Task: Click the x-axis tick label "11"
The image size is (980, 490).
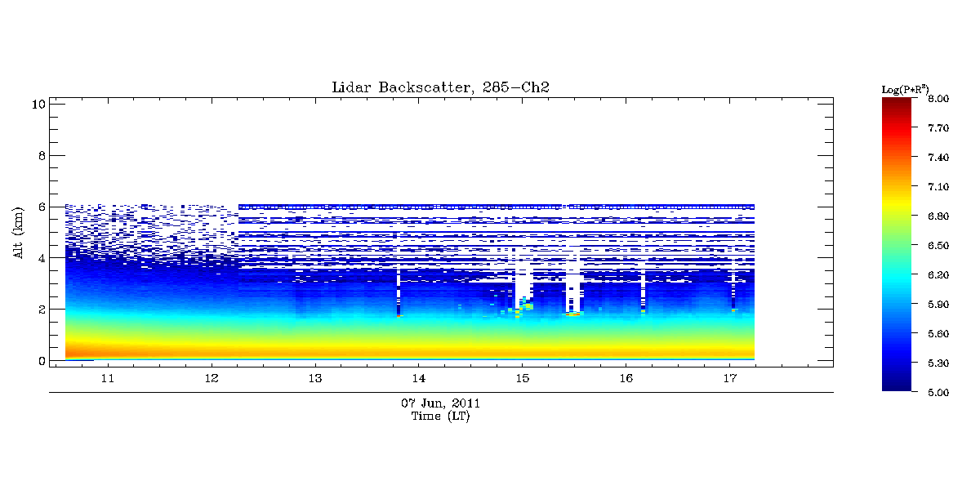Action: (x=107, y=378)
